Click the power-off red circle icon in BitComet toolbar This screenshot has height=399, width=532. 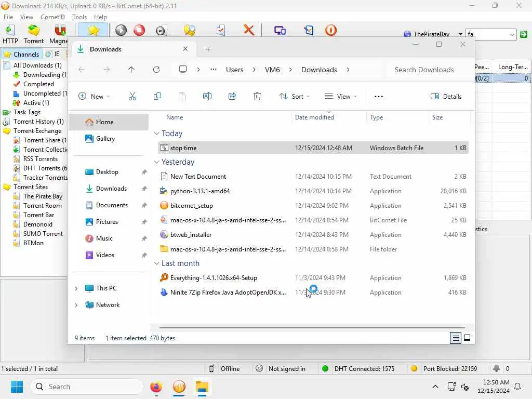331,30
